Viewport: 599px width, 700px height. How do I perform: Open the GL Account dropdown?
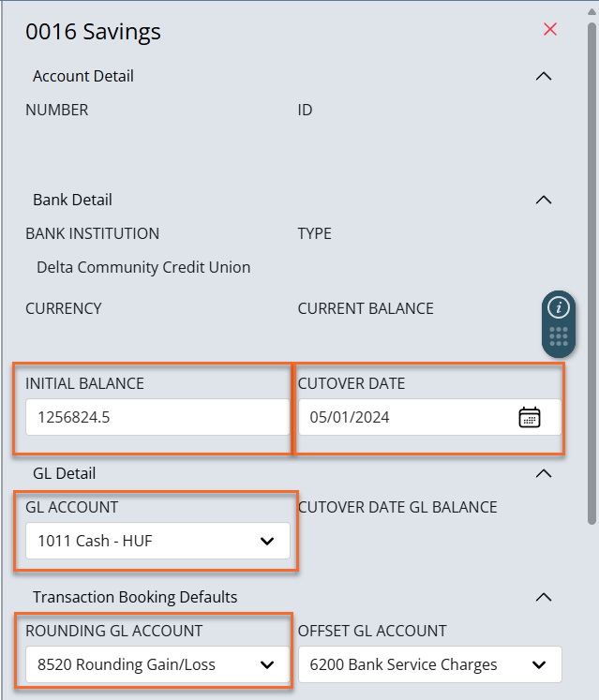[x=157, y=541]
